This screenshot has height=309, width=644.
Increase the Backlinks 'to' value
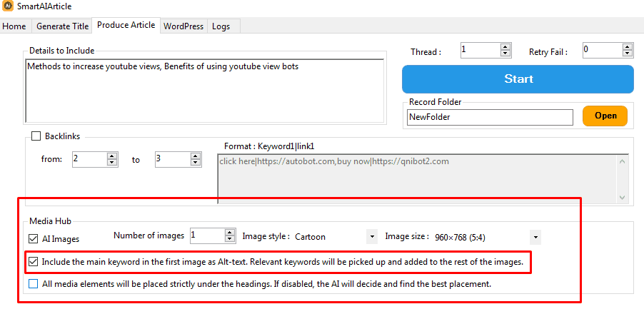point(196,156)
